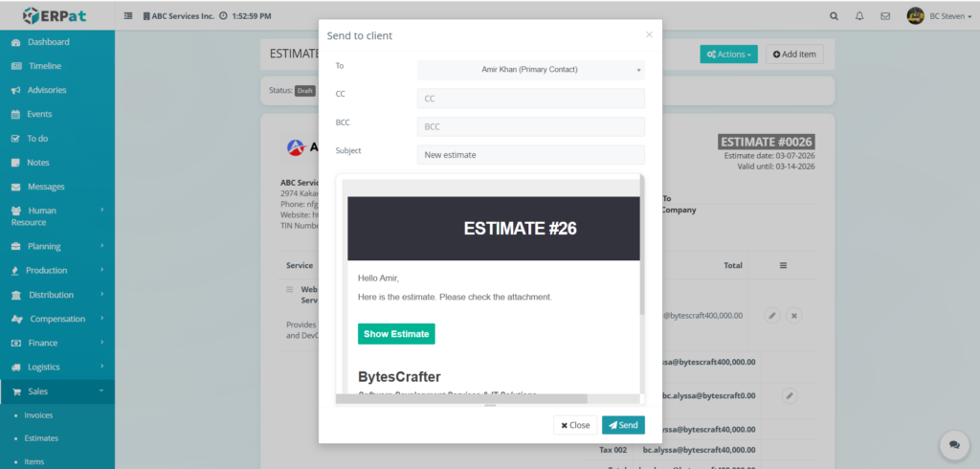
Task: Click the Subject field with New estimate
Action: pos(530,154)
